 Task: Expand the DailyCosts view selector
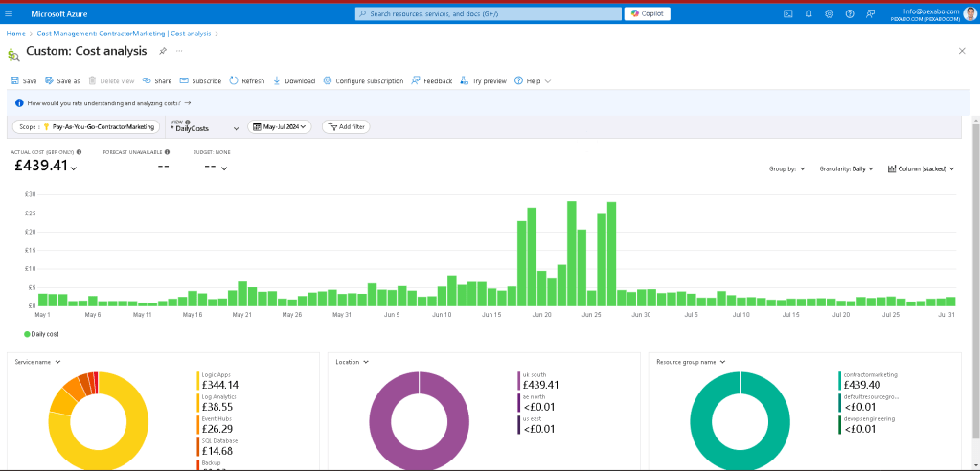(205, 128)
